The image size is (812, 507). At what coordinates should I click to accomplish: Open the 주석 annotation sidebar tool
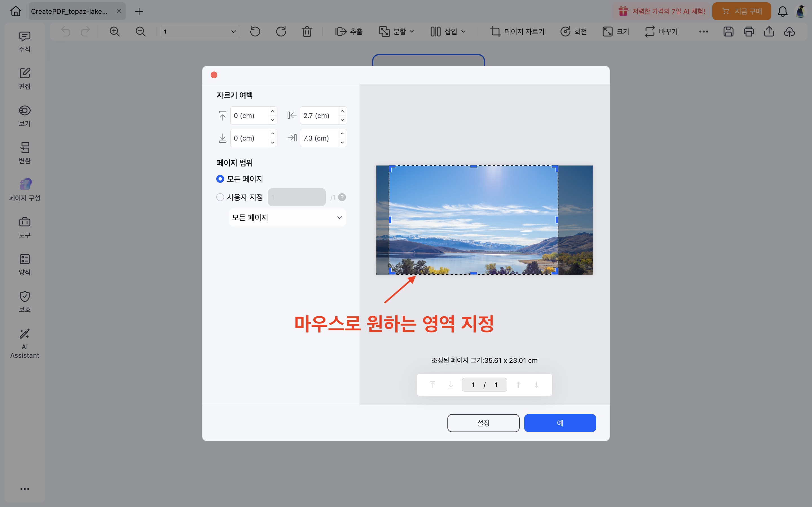tap(25, 42)
